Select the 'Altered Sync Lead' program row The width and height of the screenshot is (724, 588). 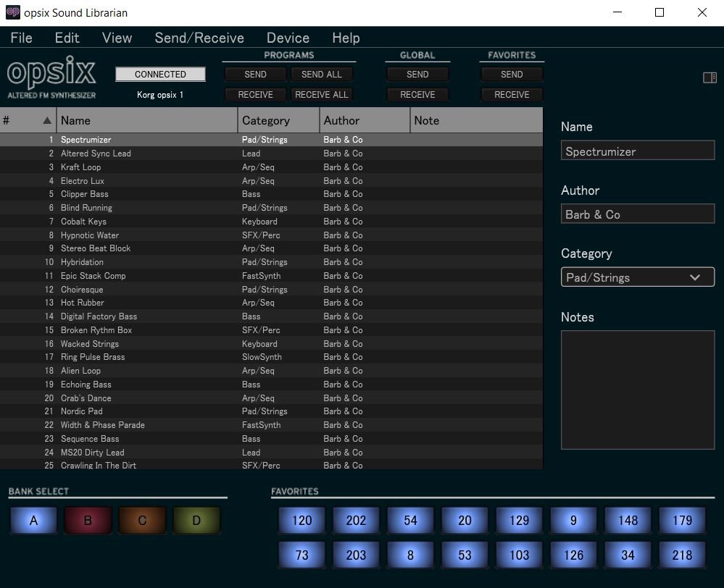point(272,154)
